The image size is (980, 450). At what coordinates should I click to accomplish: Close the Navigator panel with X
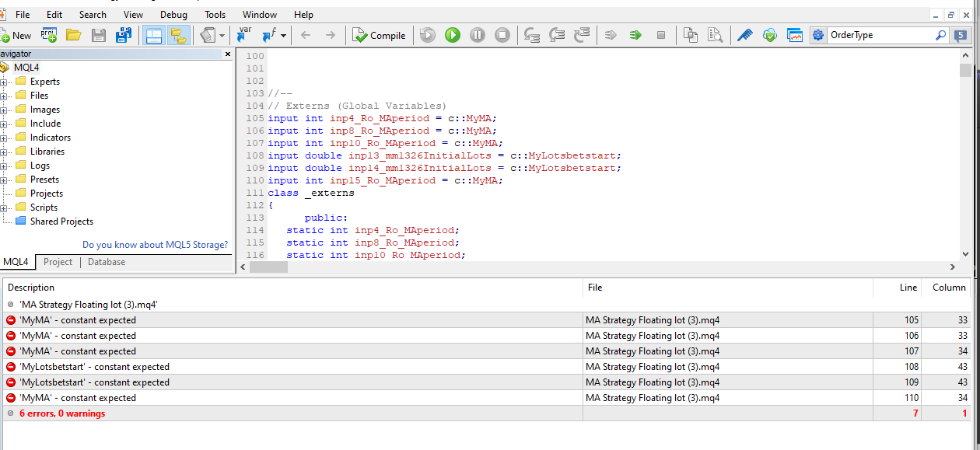point(228,54)
